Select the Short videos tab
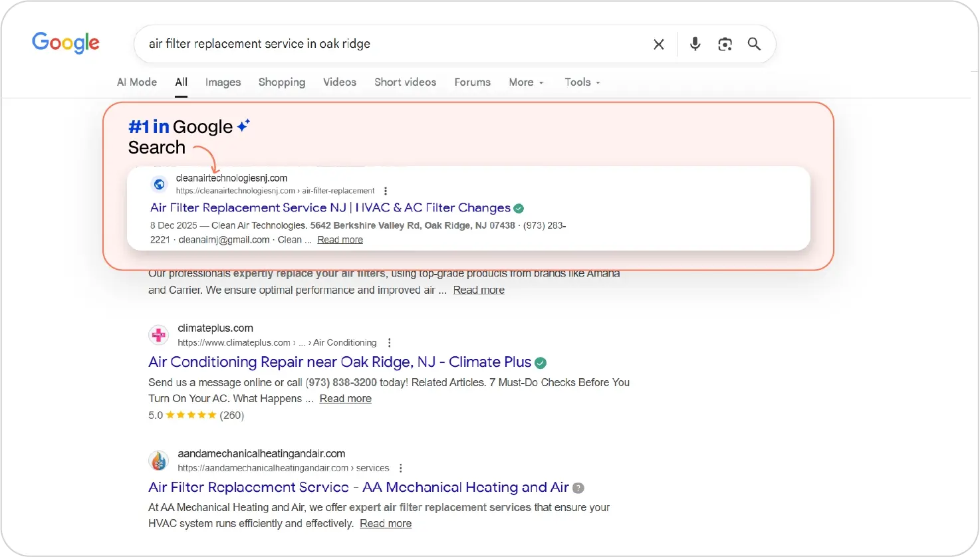 click(405, 82)
